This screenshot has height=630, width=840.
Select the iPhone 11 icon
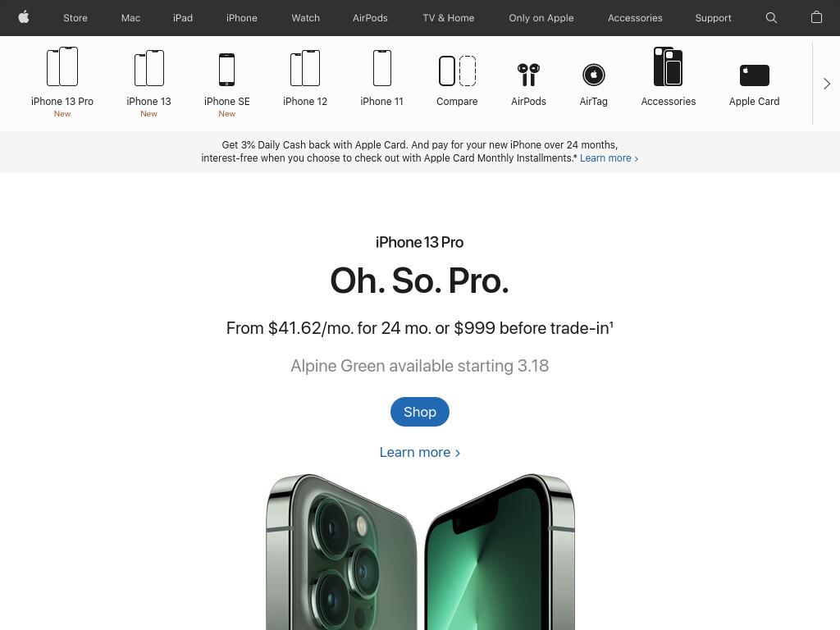pyautogui.click(x=382, y=68)
